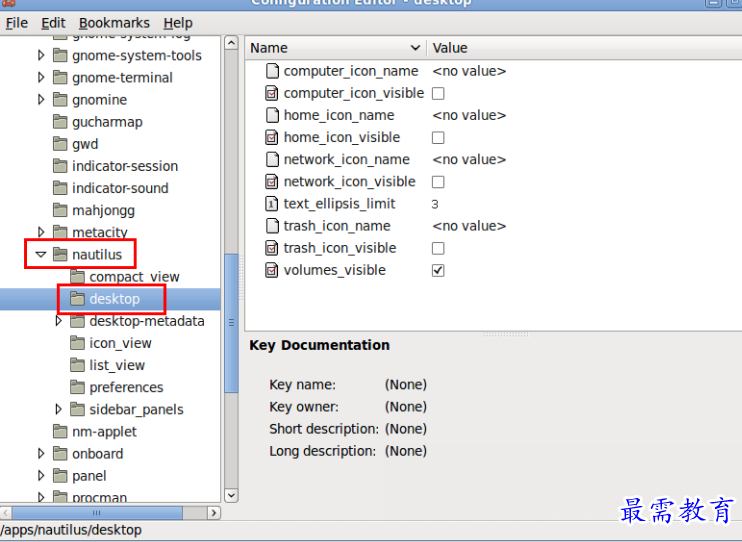Select the desktop-metadata tree item
The height and width of the screenshot is (542, 742).
pos(147,321)
